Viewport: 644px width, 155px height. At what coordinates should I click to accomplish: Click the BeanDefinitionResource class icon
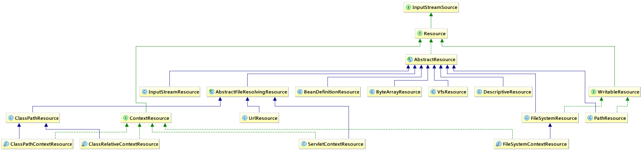point(300,92)
